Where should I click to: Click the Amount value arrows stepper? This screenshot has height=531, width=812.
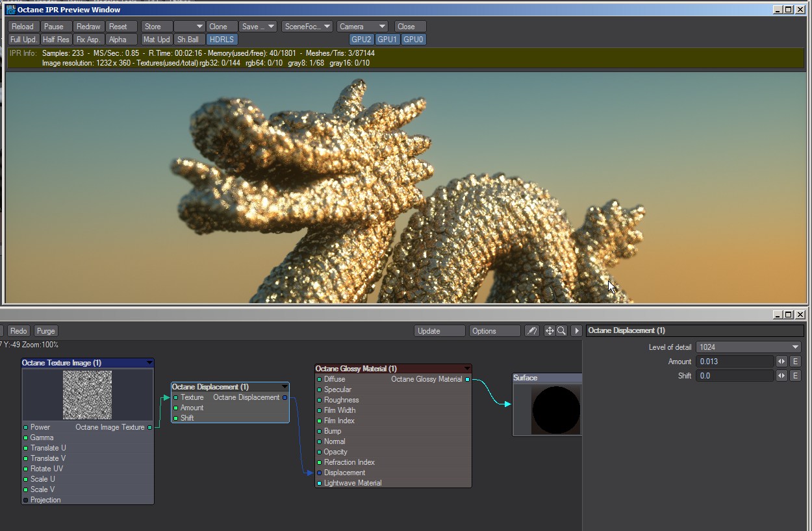pos(781,362)
